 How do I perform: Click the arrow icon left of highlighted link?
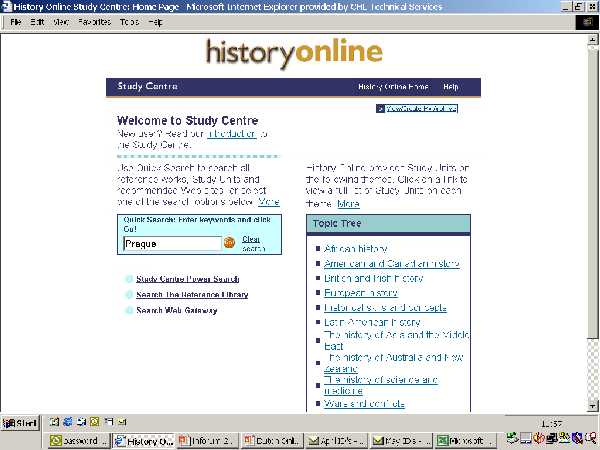click(x=380, y=109)
